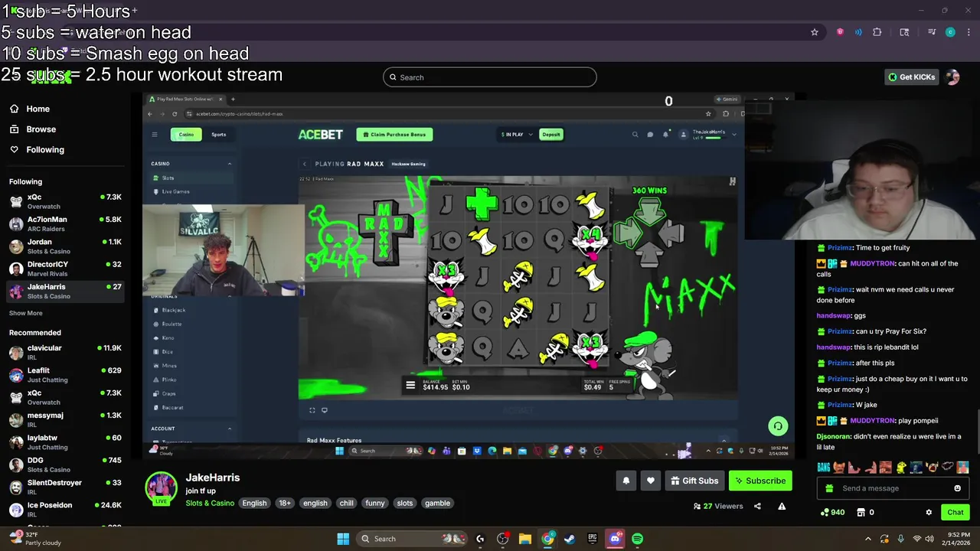Expand followed channels with Show More
Image resolution: width=980 pixels, height=551 pixels.
coord(25,313)
